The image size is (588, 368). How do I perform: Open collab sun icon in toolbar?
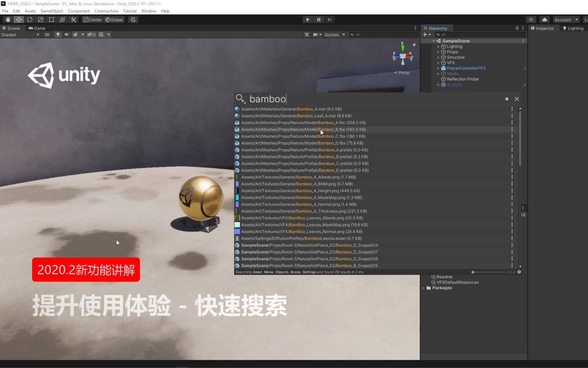(x=531, y=20)
